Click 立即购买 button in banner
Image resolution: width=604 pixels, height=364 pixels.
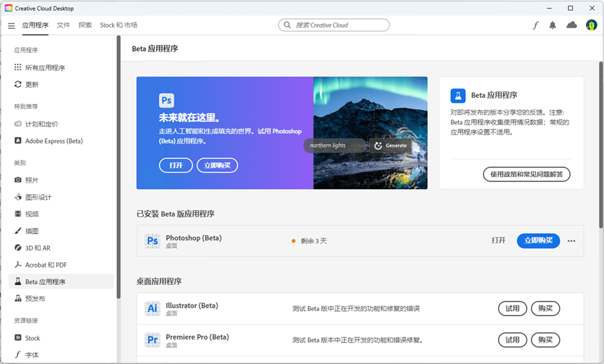click(x=217, y=166)
